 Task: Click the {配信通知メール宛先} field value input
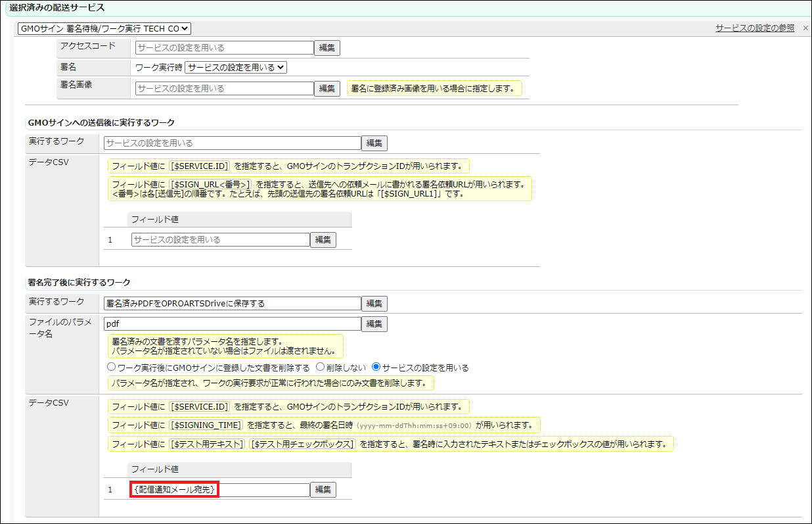click(x=221, y=490)
